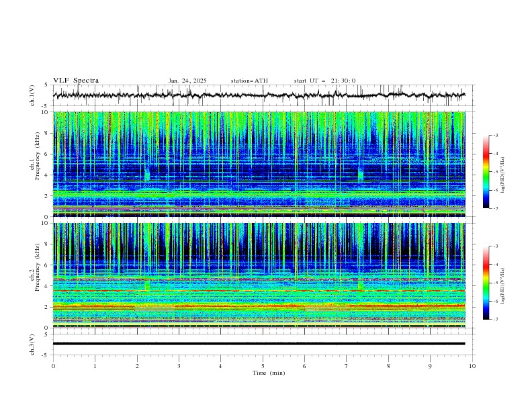Click the upper color bar's log(PSD) label
The height and width of the screenshot is (411, 532).
502,175
